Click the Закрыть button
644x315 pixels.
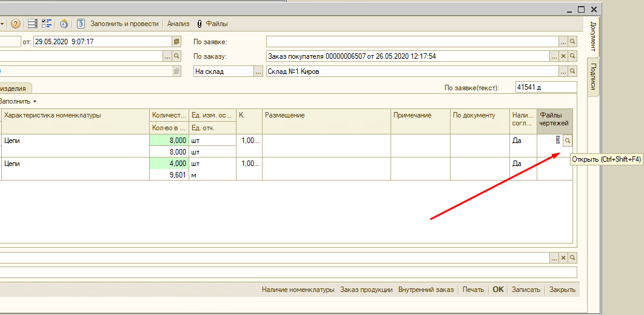point(562,290)
